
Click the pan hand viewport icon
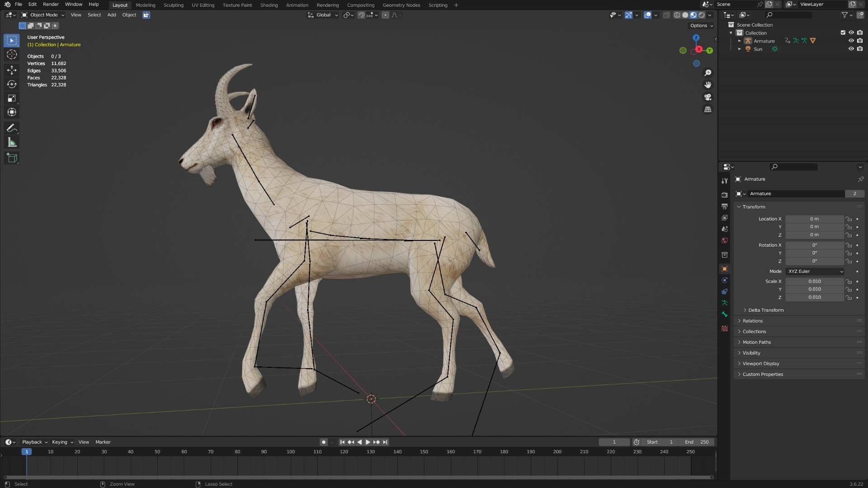tap(708, 85)
